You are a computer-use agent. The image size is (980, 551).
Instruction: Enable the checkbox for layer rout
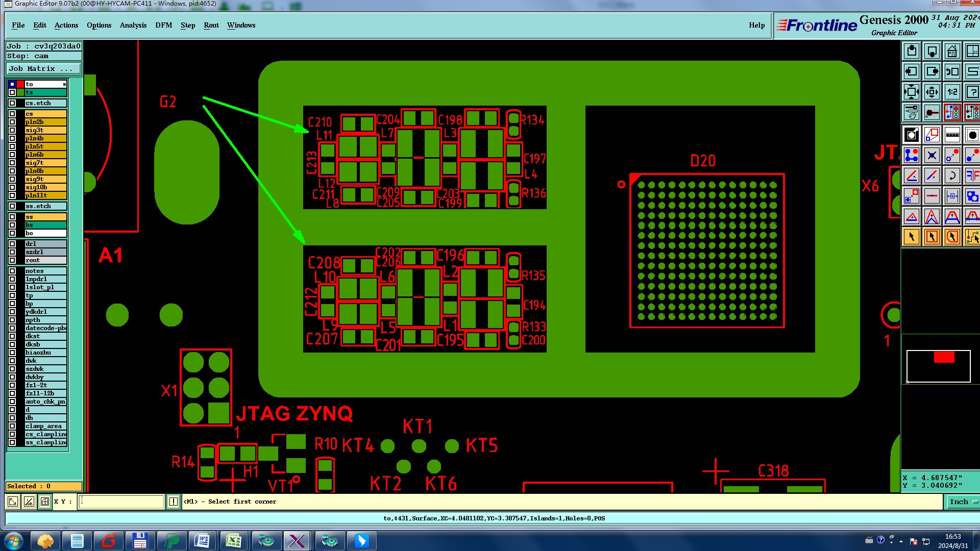coord(12,260)
